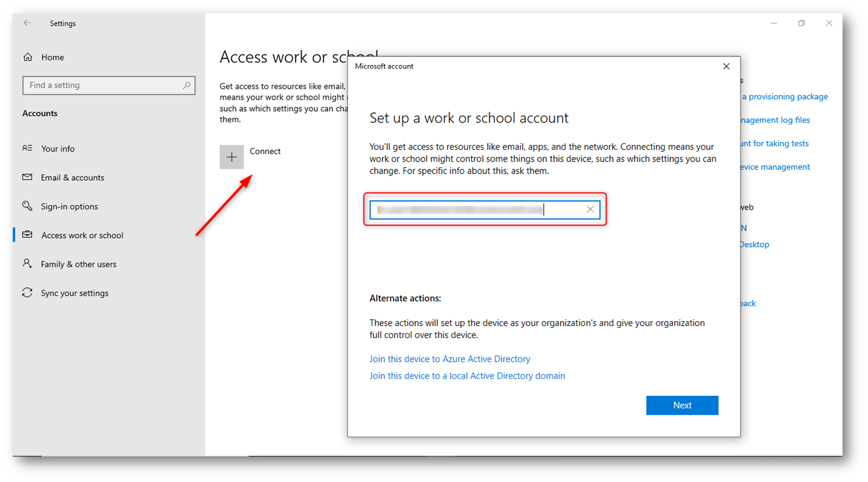Focus the Find a setting search box
Image resolution: width=868 pixels, height=482 pixels.
[x=109, y=86]
